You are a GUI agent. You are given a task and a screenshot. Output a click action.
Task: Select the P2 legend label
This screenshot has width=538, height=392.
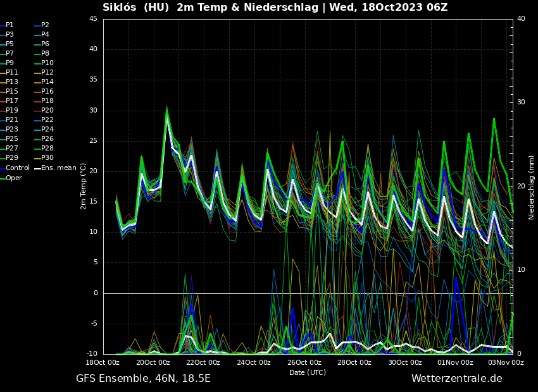45,25
